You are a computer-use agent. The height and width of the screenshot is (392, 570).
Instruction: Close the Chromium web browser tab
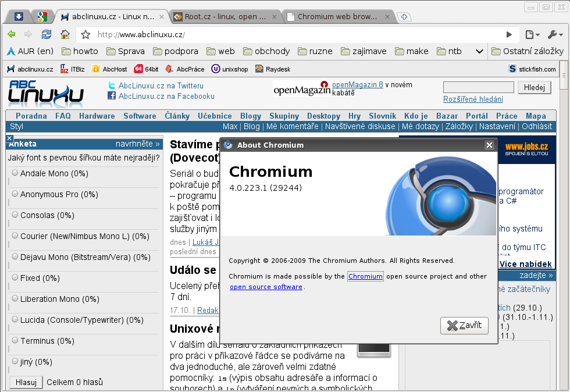tap(387, 17)
